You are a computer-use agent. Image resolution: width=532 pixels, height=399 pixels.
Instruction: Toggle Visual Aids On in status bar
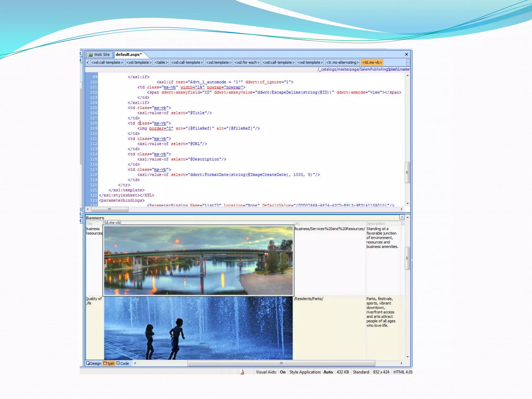pyautogui.click(x=282, y=372)
